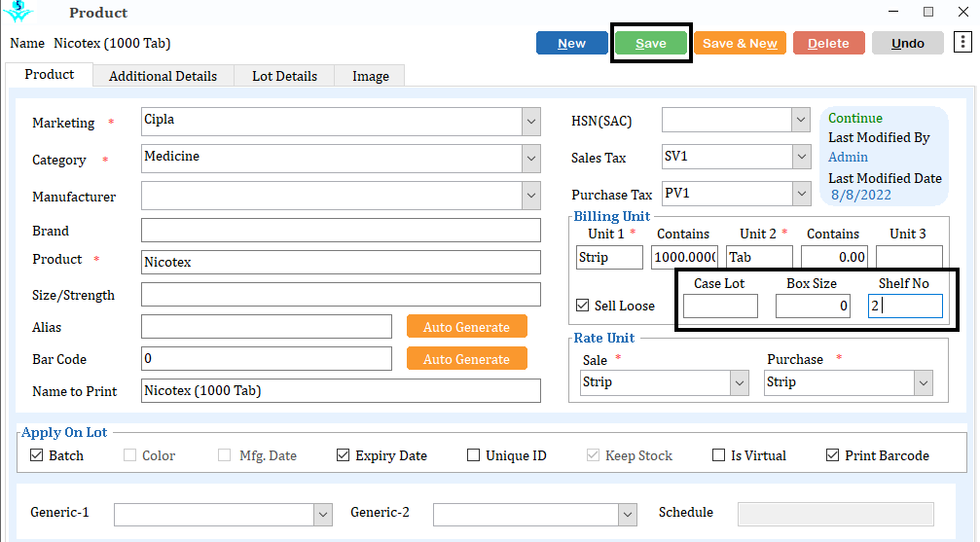Viewport: 980px width, 542px height.
Task: Uncheck the Batch checkbox
Action: tap(37, 455)
